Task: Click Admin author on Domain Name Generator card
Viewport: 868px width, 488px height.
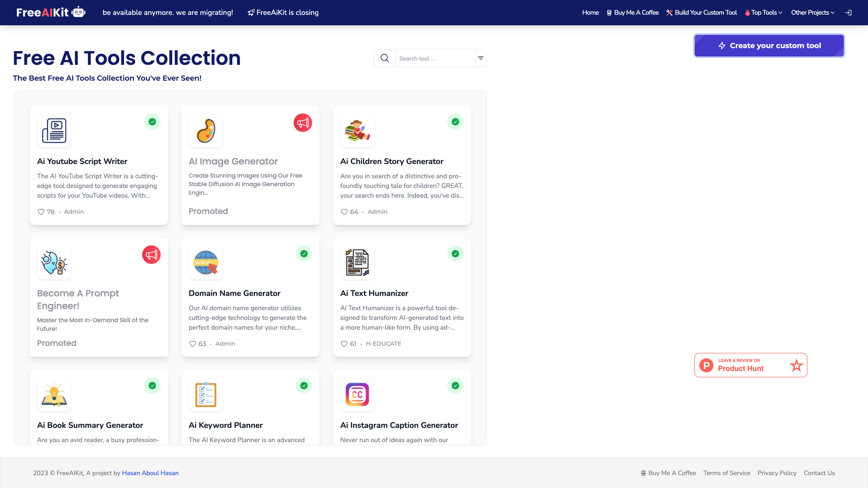Action: pyautogui.click(x=225, y=344)
